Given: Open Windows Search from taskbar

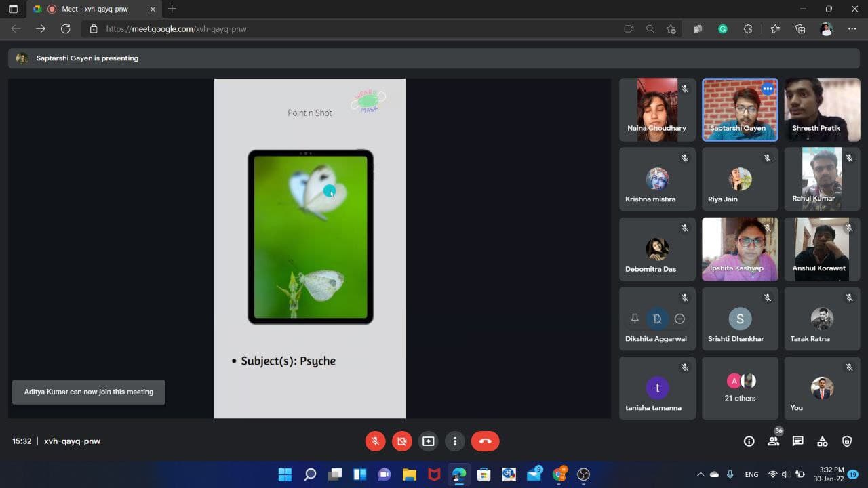Looking at the screenshot, I should [310, 474].
